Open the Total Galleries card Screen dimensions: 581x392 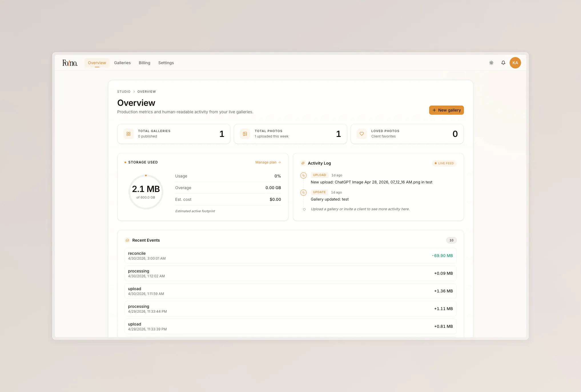point(174,134)
